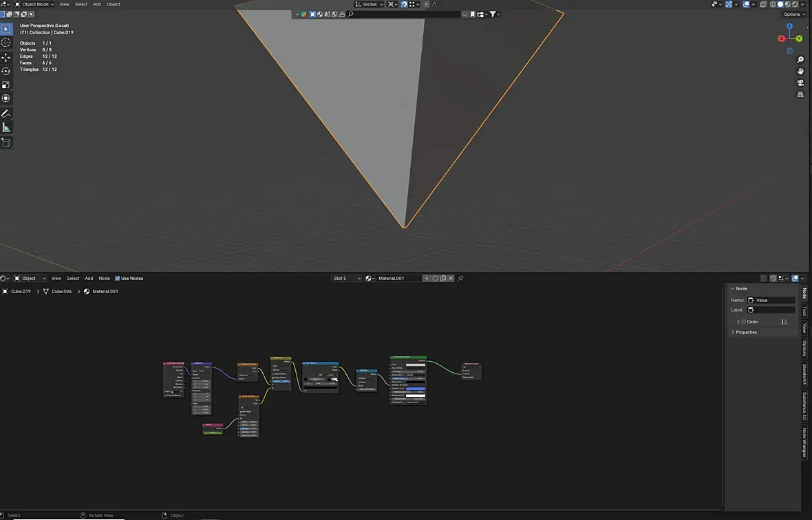812x520 pixels.
Task: Toggle X-ray view in viewport header
Action: point(763,4)
